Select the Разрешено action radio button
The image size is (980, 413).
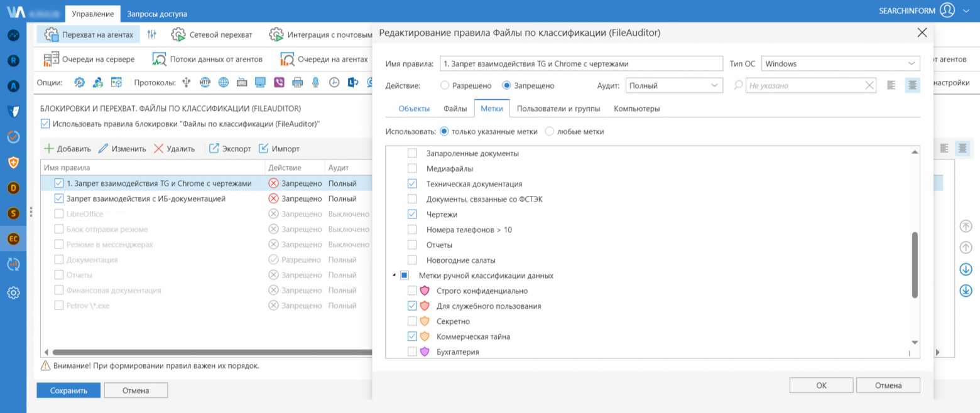pos(445,85)
